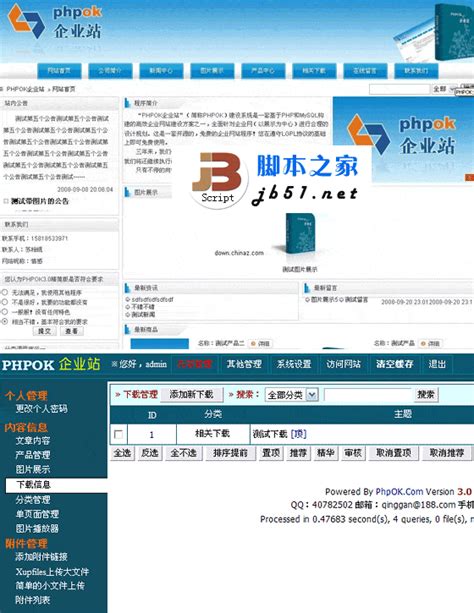Submit the poll with 提交 button
474x613 pixels.
(45, 331)
